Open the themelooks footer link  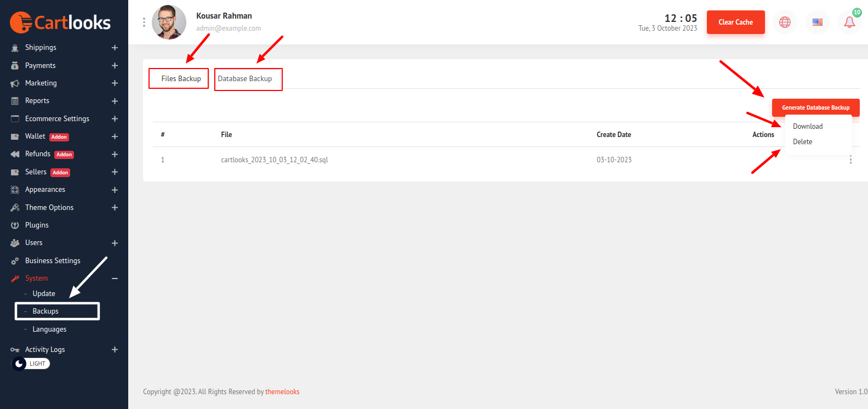click(282, 391)
